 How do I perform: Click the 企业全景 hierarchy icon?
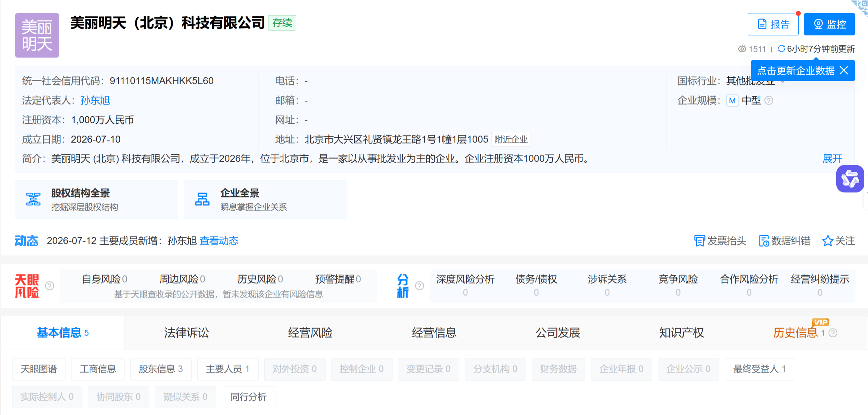coord(202,199)
